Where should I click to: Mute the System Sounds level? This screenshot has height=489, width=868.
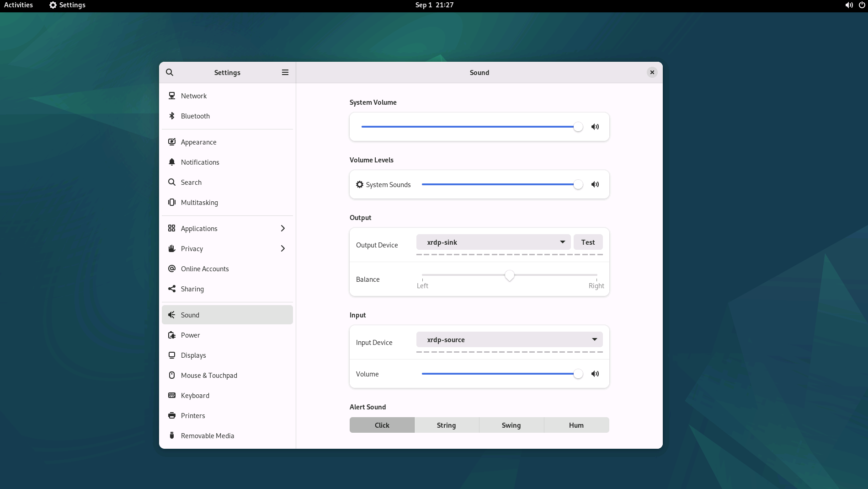(x=595, y=184)
